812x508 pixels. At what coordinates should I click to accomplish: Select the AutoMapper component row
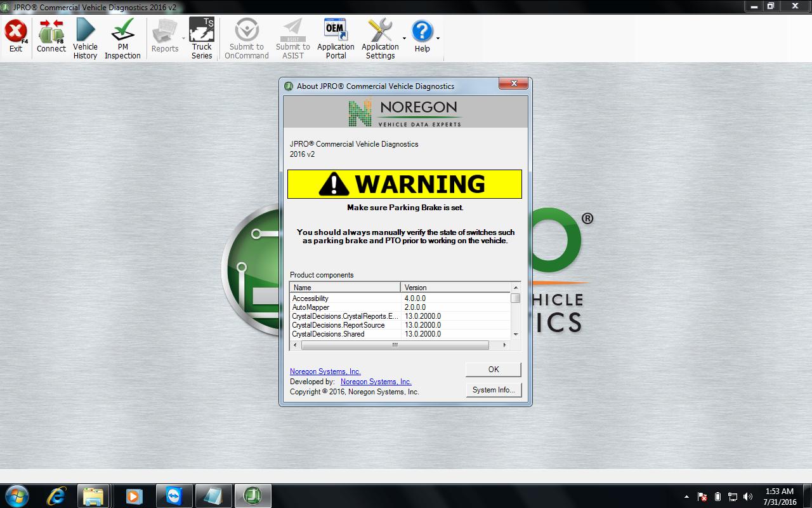(400, 307)
